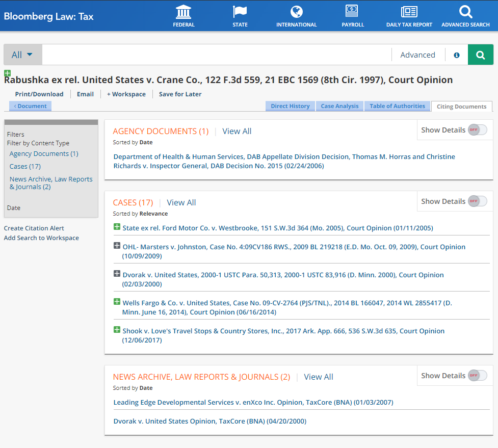Open the Federal section icon

pos(184,12)
